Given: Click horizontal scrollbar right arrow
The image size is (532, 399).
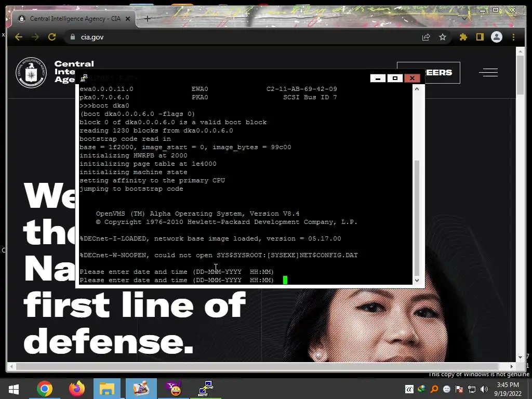Looking at the screenshot, I should pyautogui.click(x=512, y=366).
